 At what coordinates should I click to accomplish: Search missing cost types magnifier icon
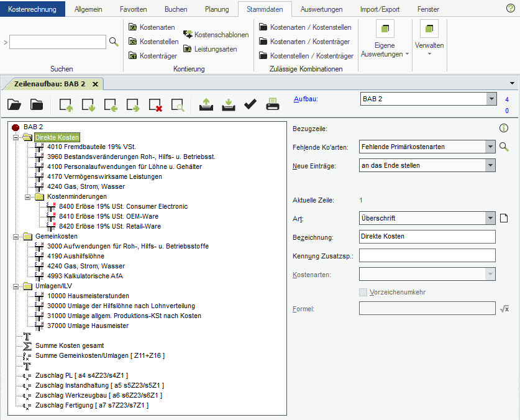pyautogui.click(x=504, y=147)
